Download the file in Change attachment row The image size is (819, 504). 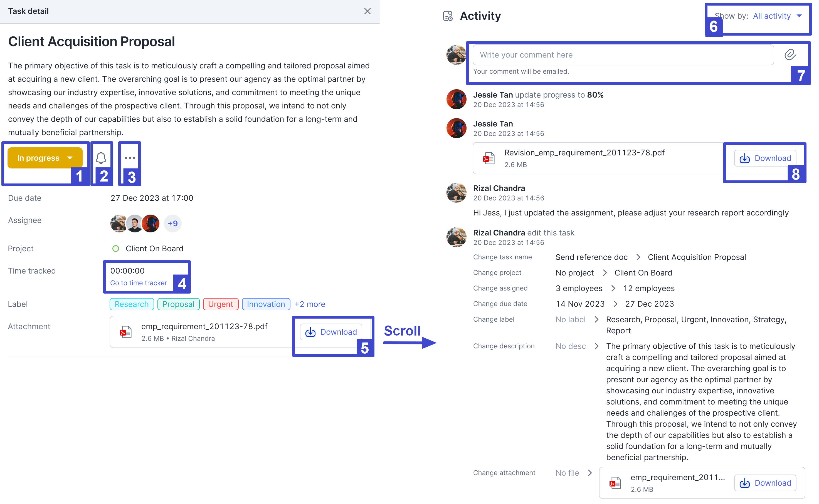click(765, 483)
